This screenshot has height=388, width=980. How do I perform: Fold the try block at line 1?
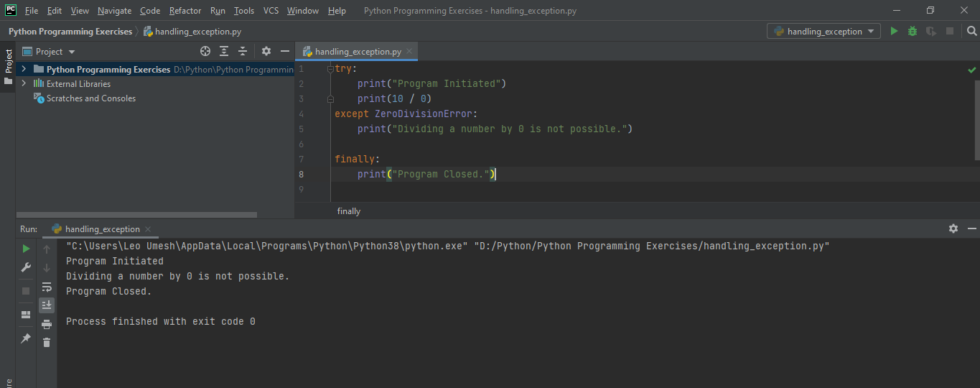[330, 69]
